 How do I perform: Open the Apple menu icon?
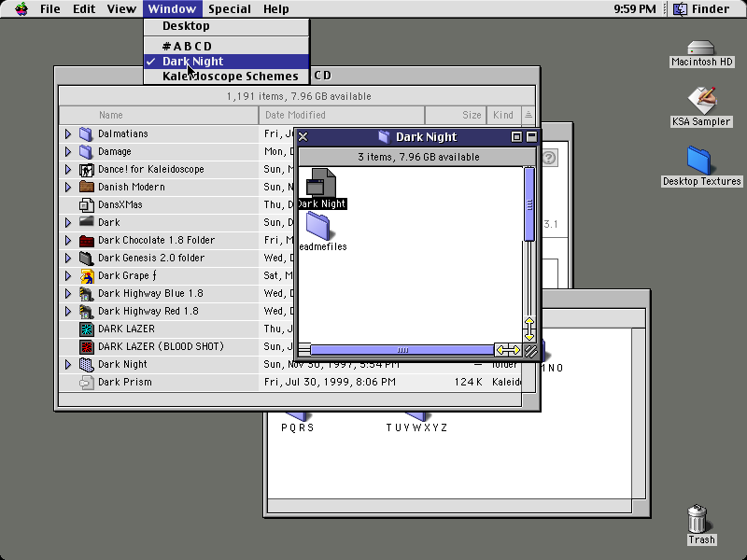pyautogui.click(x=21, y=9)
